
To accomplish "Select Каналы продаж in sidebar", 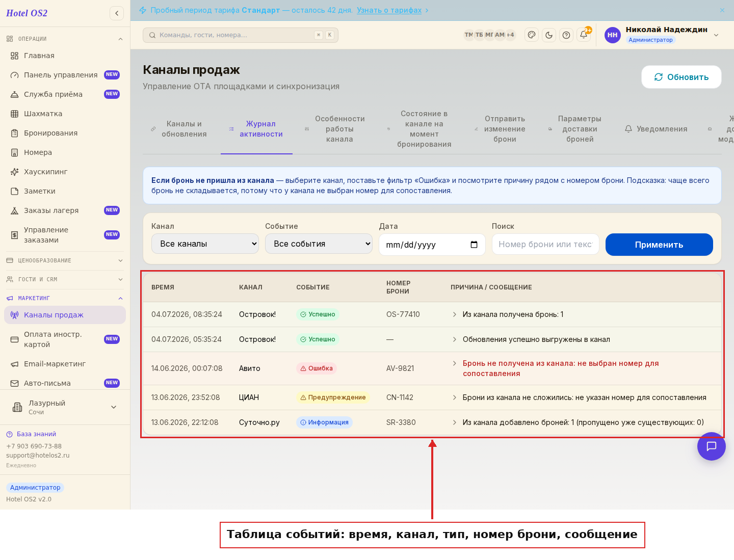I will tap(65, 315).
